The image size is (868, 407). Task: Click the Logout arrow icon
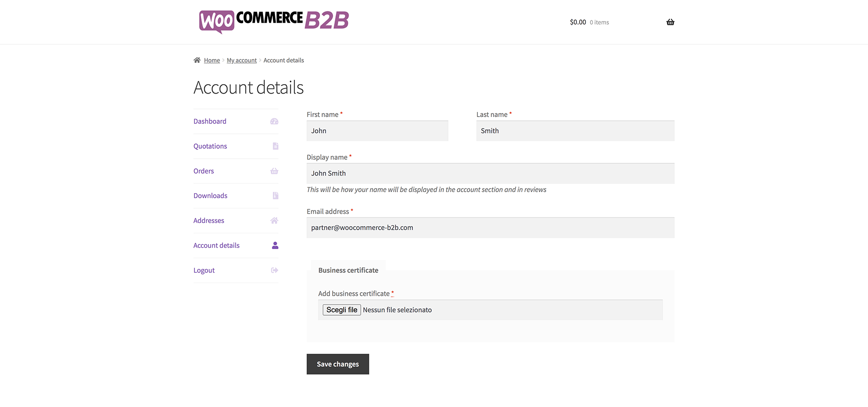point(274,270)
